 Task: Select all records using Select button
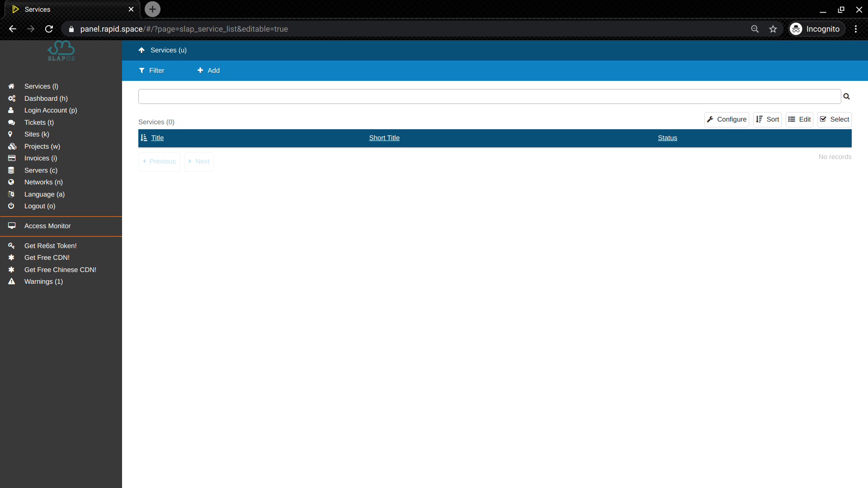(x=835, y=119)
